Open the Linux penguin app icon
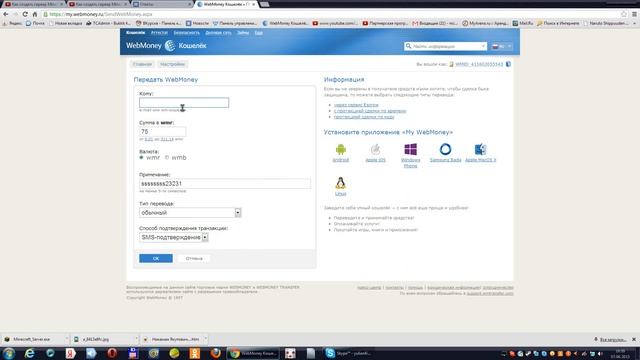 point(340,183)
